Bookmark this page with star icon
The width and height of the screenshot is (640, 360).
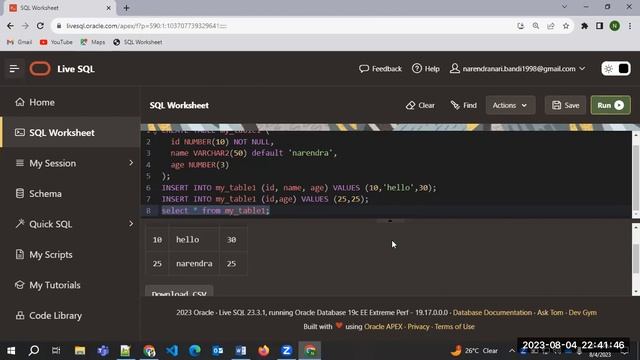566,26
